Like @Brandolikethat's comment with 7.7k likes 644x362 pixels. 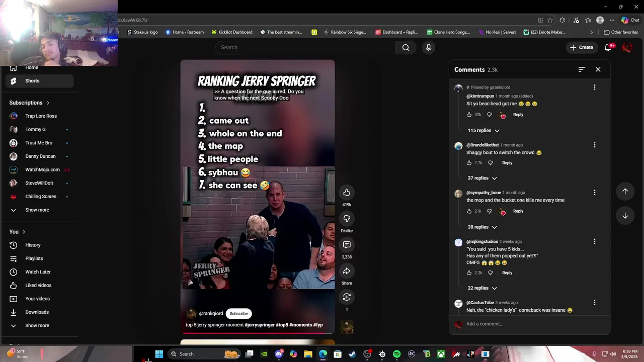469,163
